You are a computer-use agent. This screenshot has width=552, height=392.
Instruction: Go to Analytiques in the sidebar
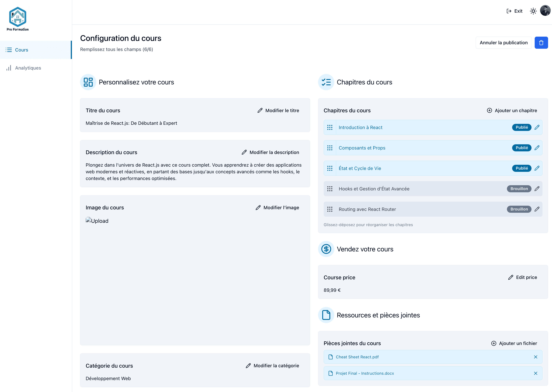click(x=28, y=68)
